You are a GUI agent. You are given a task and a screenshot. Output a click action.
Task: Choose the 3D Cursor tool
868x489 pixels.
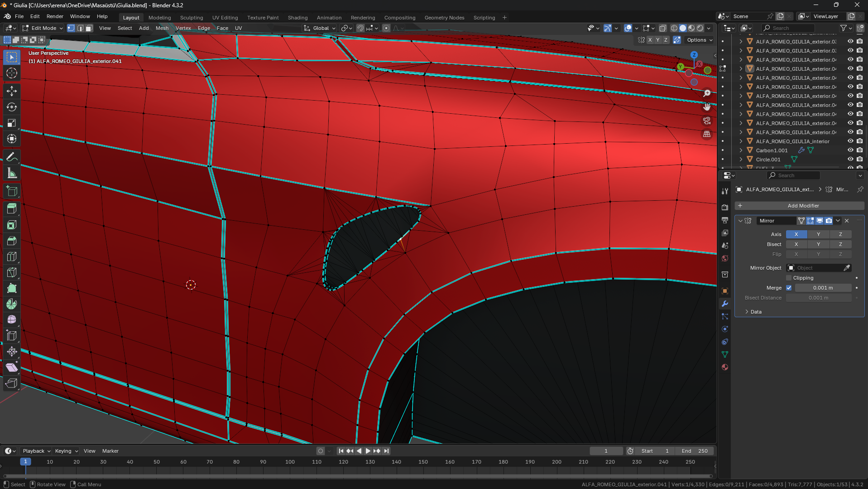click(12, 73)
